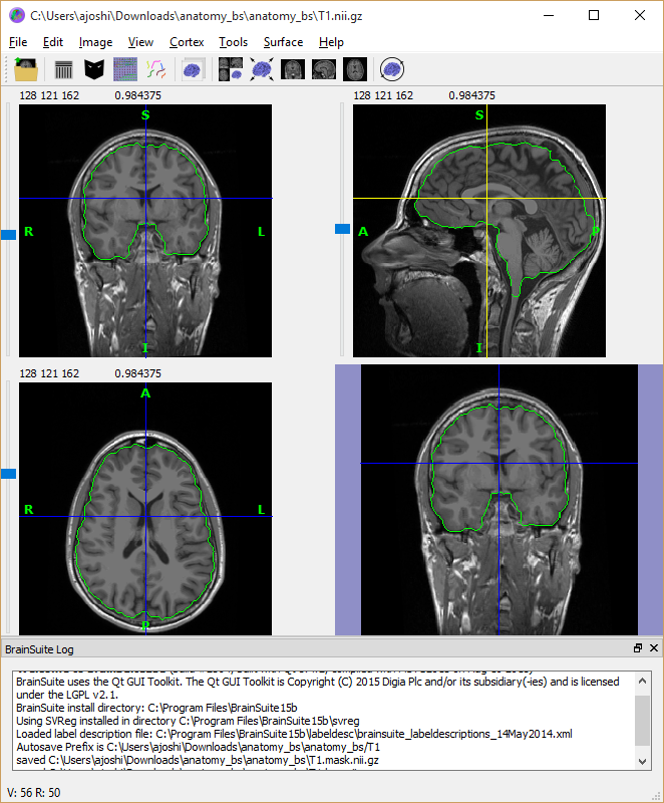This screenshot has height=803, width=664.
Task: Float the BrainSuite Log panel
Action: tap(638, 649)
